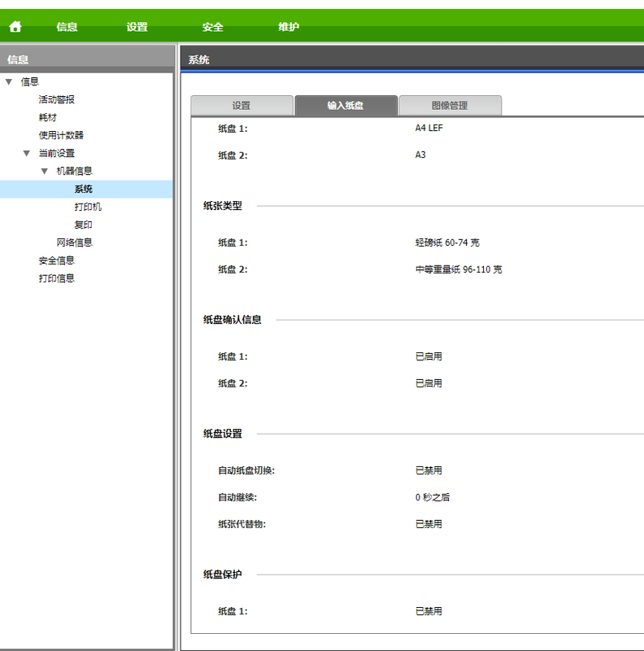Open the 信息 top menu
The width and height of the screenshot is (644, 651).
[67, 27]
